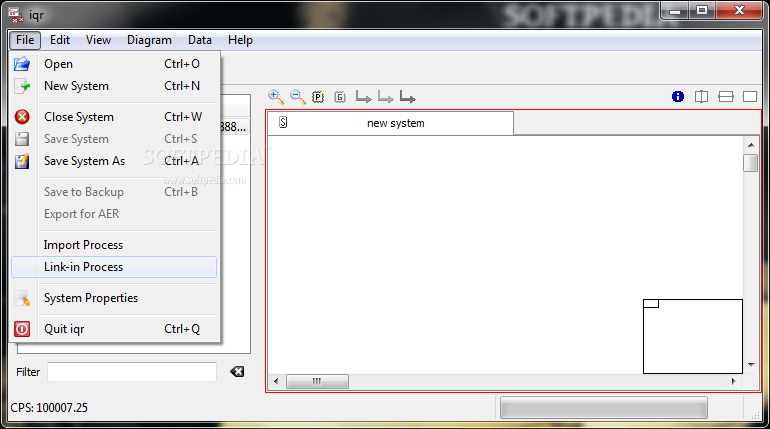
Task: Click the New System icon with green plus
Action: pos(22,86)
